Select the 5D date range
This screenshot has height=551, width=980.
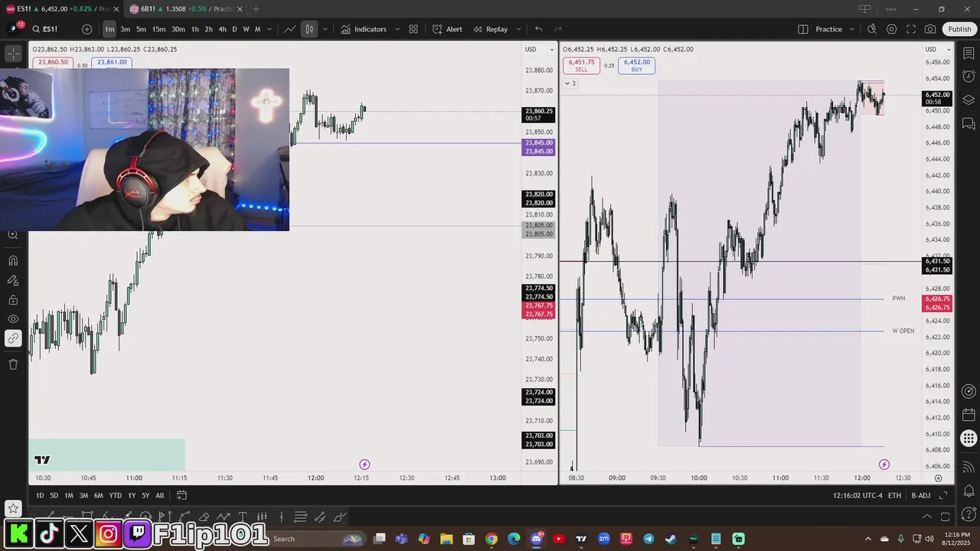point(54,495)
